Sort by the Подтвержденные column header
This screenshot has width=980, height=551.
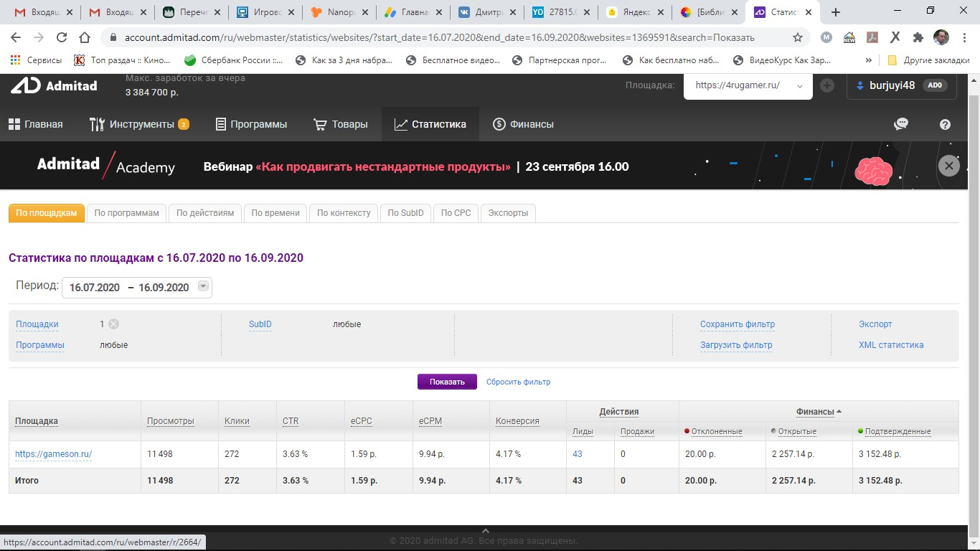click(x=898, y=431)
